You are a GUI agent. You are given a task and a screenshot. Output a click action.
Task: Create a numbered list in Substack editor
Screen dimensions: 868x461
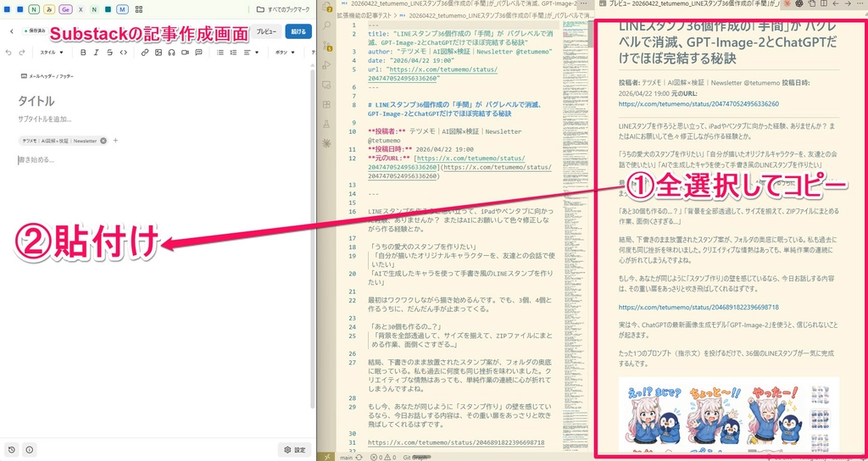234,53
